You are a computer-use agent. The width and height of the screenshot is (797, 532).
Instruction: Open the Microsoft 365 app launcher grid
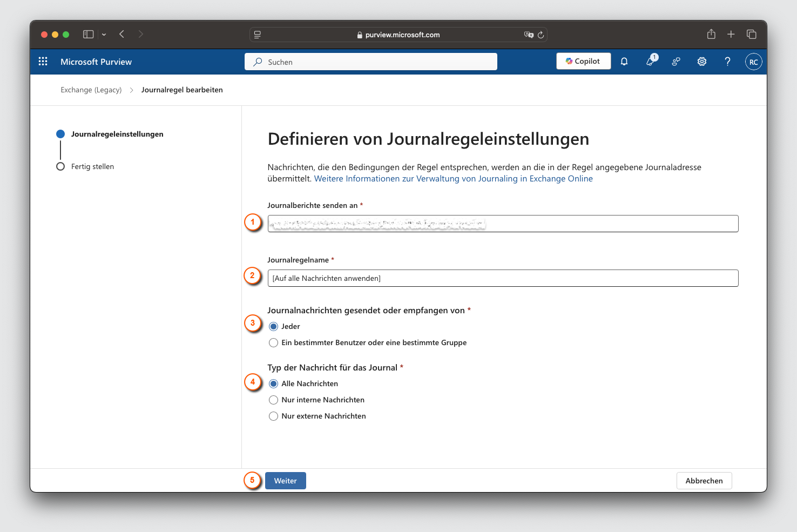click(43, 62)
